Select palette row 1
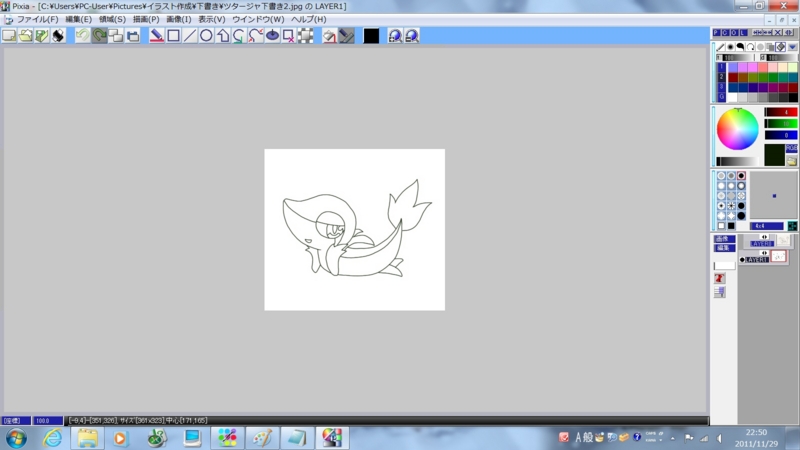The image size is (800, 450). coord(721,67)
